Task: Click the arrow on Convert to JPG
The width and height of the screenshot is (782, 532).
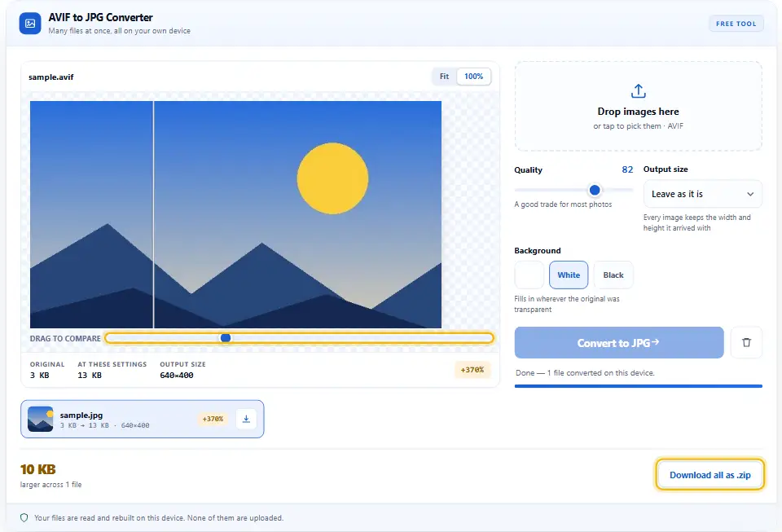Action: (x=655, y=342)
